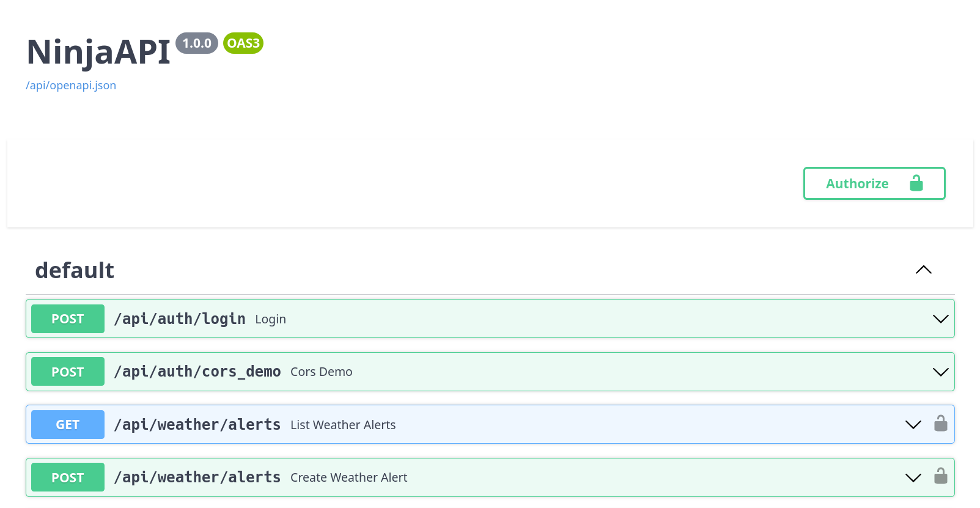Click the /api/auth/cors_demo path text
Viewport: 980px width, 508px height.
click(197, 372)
